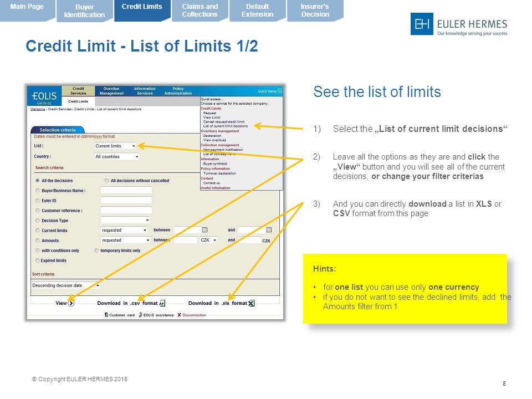Toggle the Quick menu arrow icon

coord(280,91)
